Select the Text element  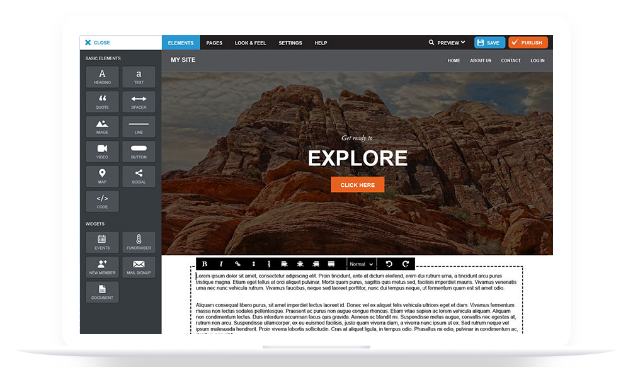tap(139, 77)
